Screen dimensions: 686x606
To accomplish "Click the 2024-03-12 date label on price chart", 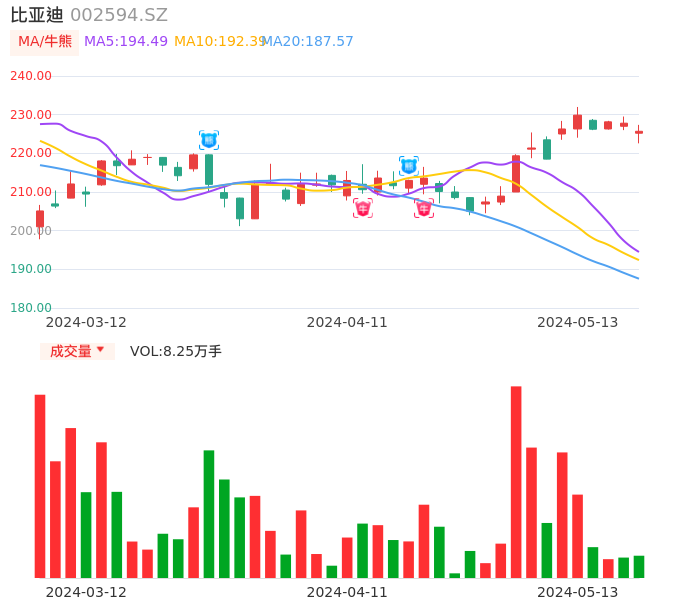I will pos(86,322).
